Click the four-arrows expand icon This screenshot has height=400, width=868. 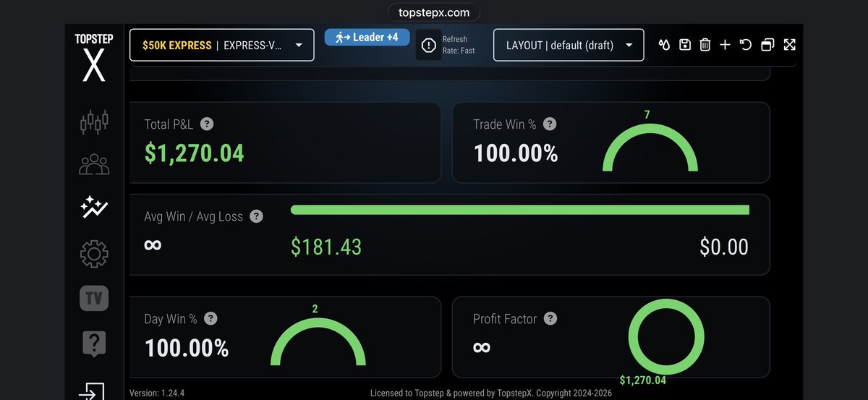(x=790, y=45)
